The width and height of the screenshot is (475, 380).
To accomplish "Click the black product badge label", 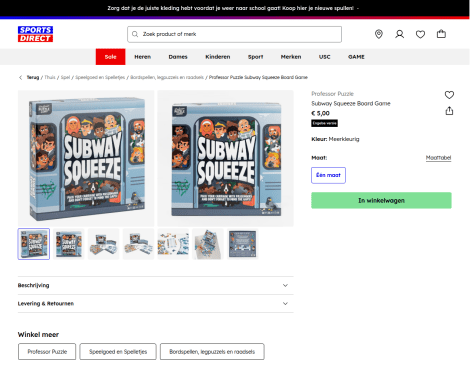I will 324,123.
